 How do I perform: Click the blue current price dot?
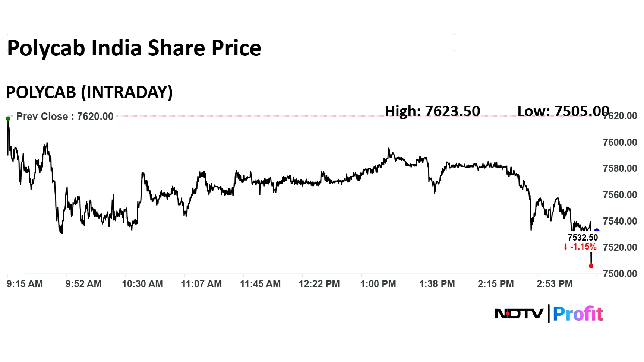(x=597, y=231)
